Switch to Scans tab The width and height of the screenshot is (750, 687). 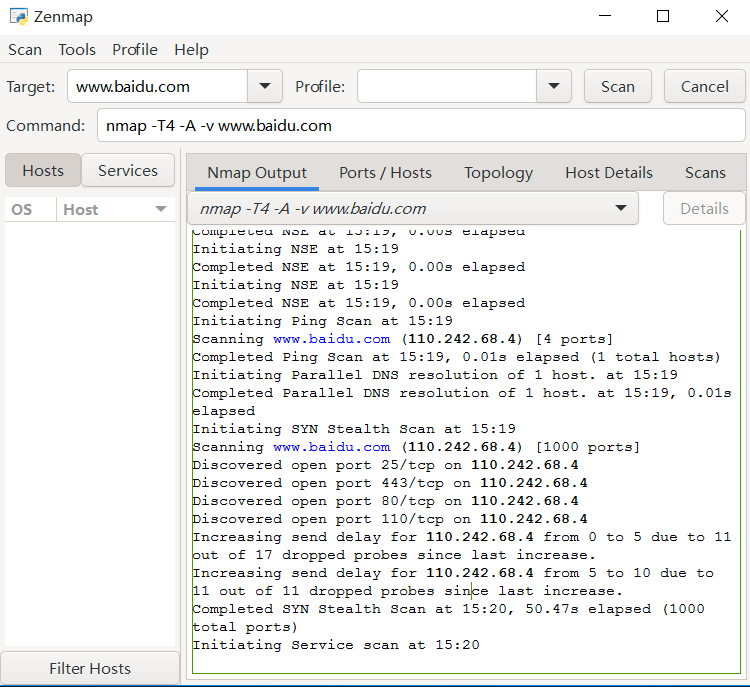[x=705, y=173]
